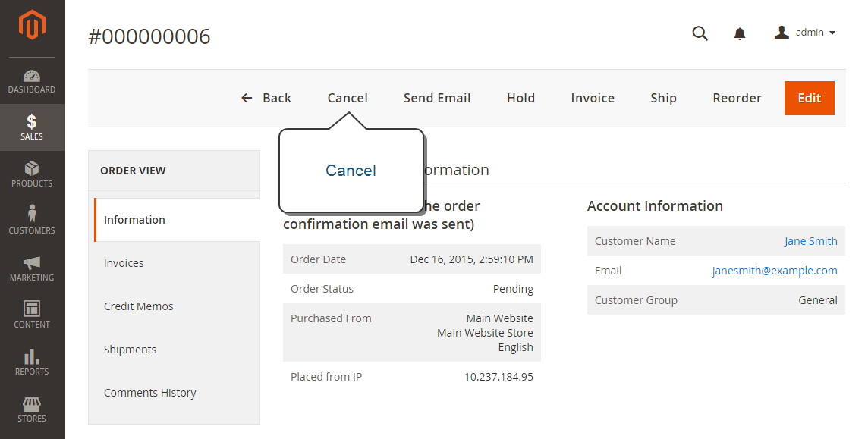This screenshot has width=868, height=439.
Task: Open notifications bell icon
Action: tap(740, 33)
